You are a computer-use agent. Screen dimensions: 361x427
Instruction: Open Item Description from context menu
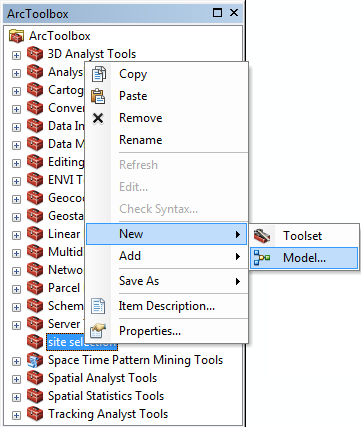(167, 306)
